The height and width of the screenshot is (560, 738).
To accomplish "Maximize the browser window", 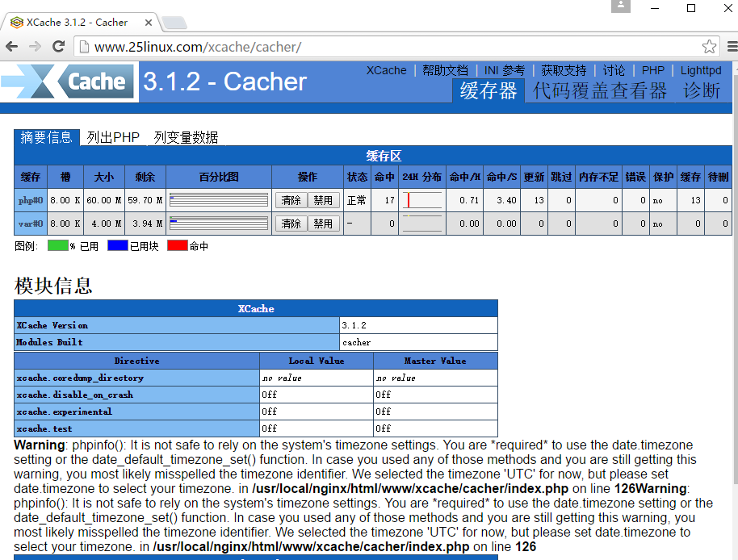I will coord(691,8).
